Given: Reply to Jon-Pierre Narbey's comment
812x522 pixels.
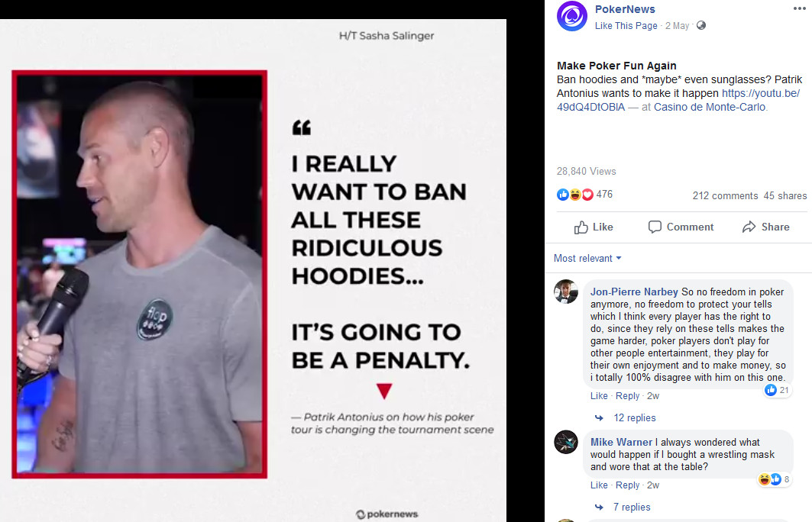Looking at the screenshot, I should tap(627, 396).
